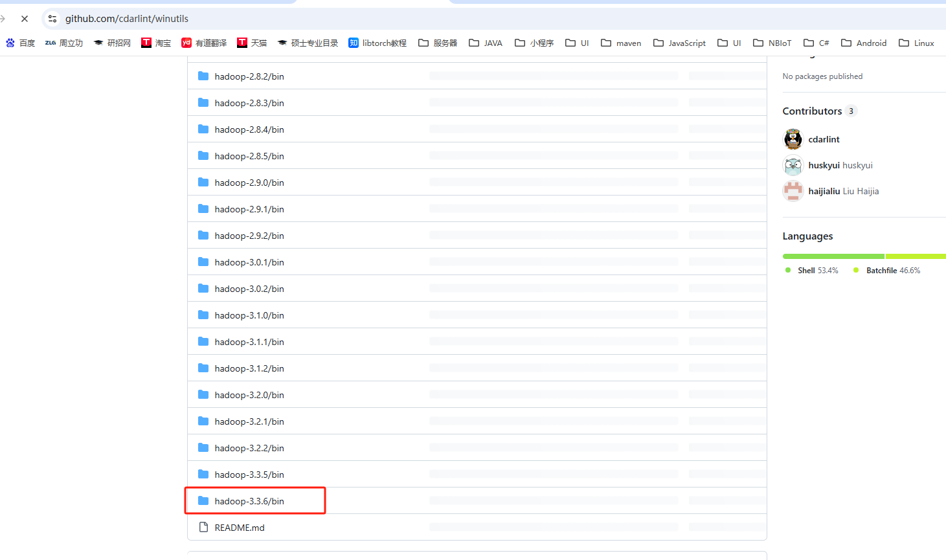Image resolution: width=946 pixels, height=560 pixels.
Task: Click folder icon beside hadoop-3.0.1/bin
Action: point(203,262)
